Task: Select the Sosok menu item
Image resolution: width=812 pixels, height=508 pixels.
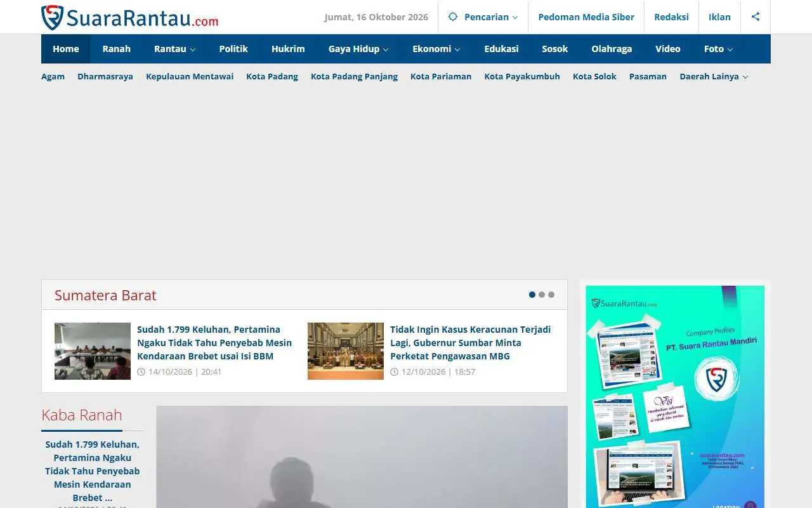Action: pos(555,49)
